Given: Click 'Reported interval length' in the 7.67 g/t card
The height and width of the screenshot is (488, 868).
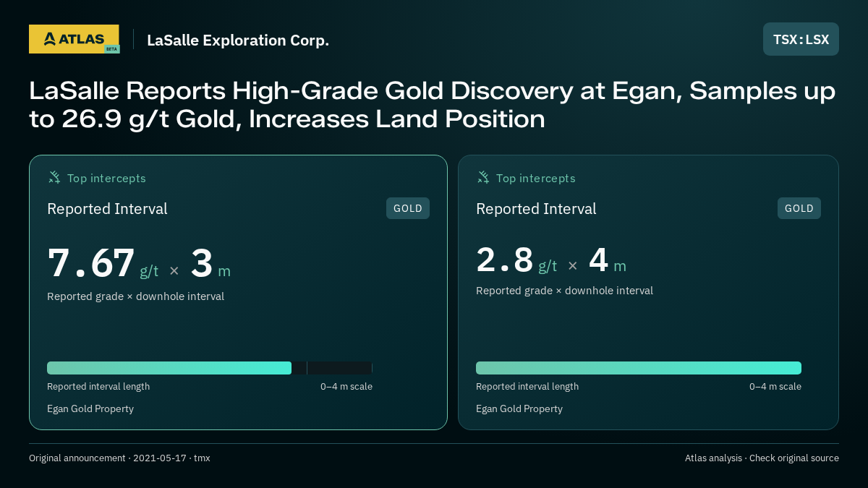Looking at the screenshot, I should pos(98,387).
